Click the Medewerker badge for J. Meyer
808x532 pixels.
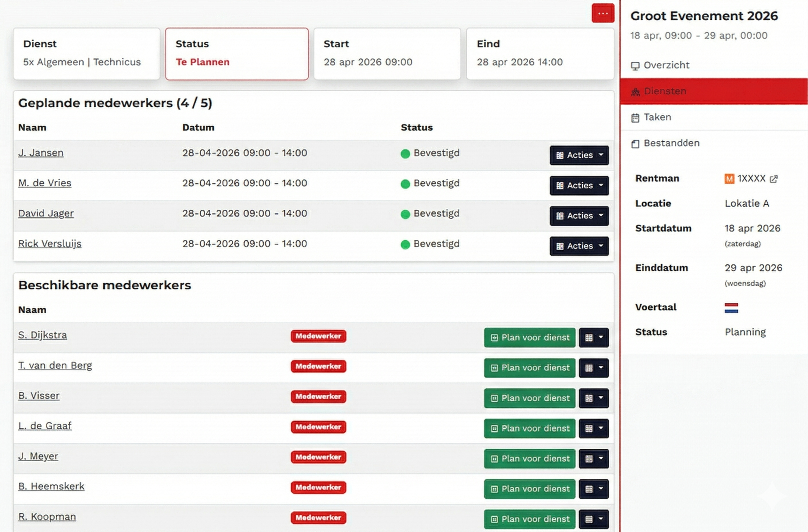pyautogui.click(x=318, y=457)
